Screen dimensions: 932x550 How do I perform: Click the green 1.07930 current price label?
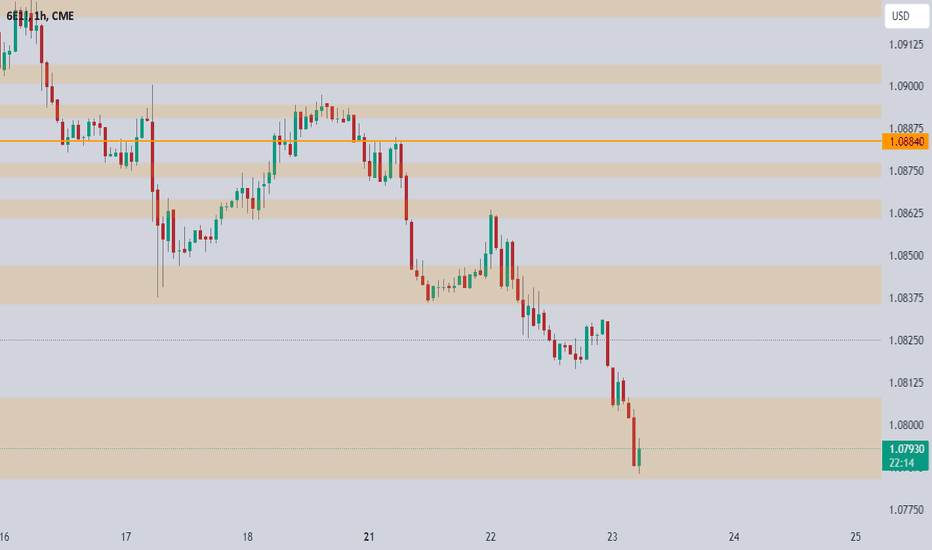tap(905, 449)
